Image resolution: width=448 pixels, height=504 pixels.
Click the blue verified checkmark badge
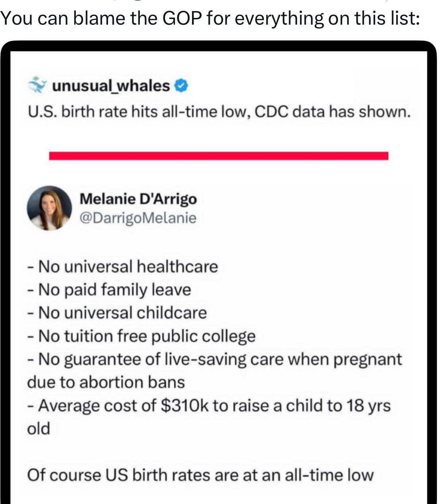tap(181, 86)
